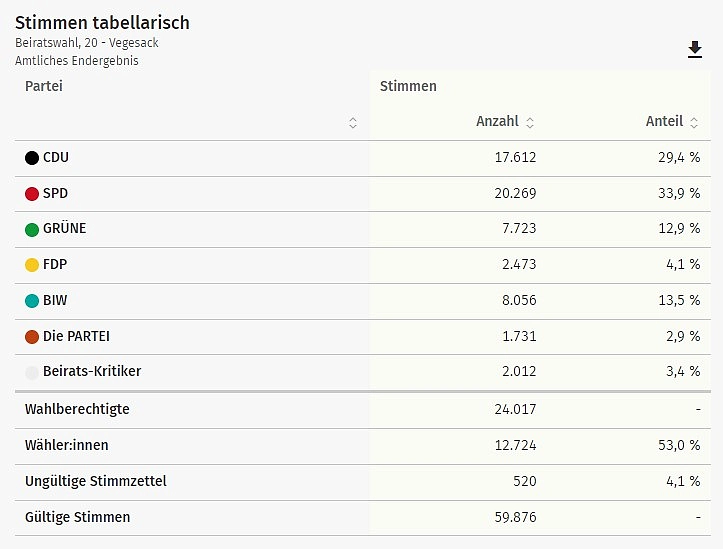The width and height of the screenshot is (723, 549).
Task: Click the BIW share value 13,5 %
Action: [x=679, y=300]
